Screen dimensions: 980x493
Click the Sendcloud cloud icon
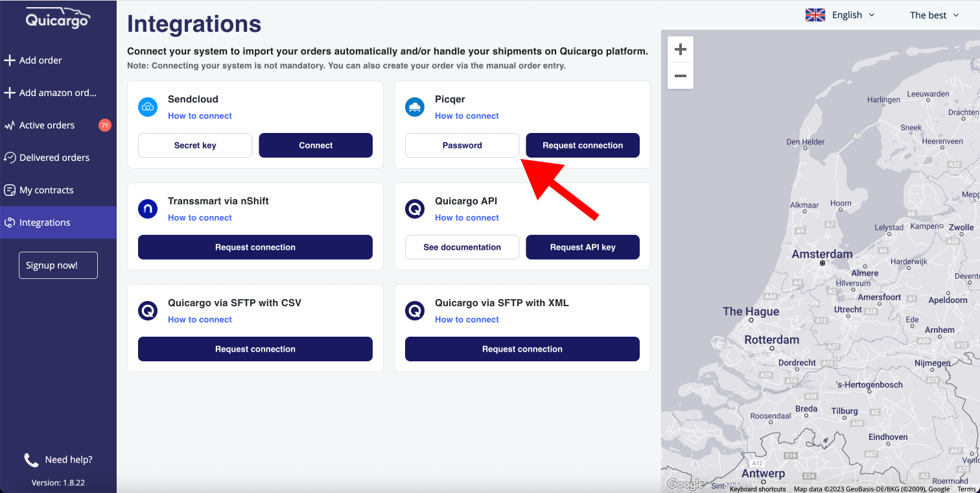(x=148, y=107)
